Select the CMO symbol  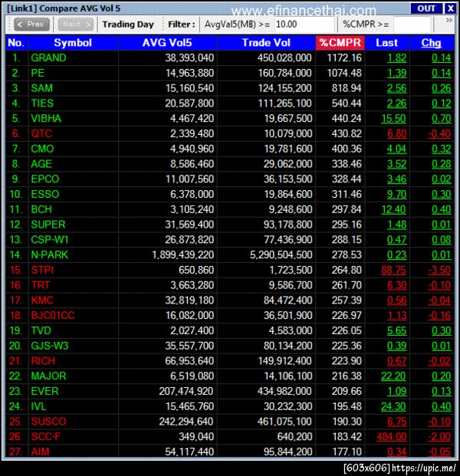(x=42, y=149)
